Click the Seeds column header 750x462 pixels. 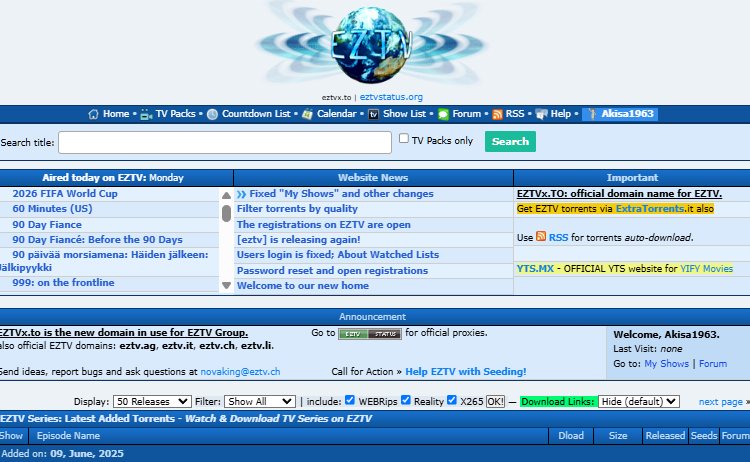(704, 436)
